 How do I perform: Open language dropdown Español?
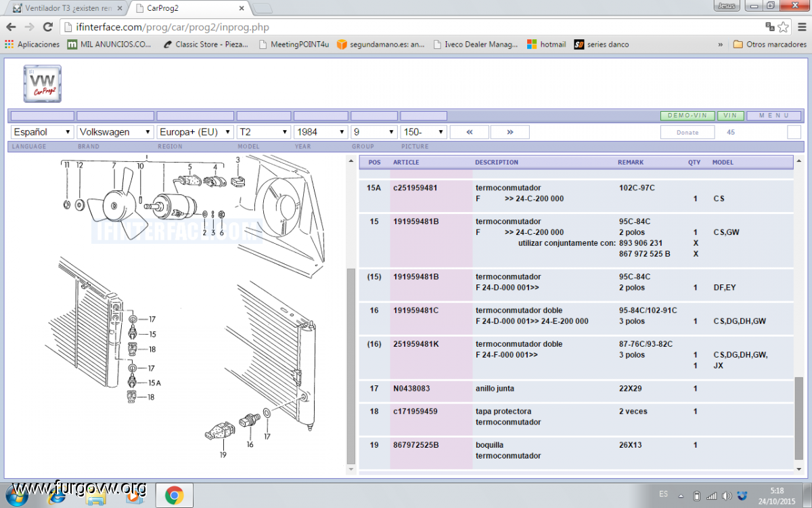(42, 132)
